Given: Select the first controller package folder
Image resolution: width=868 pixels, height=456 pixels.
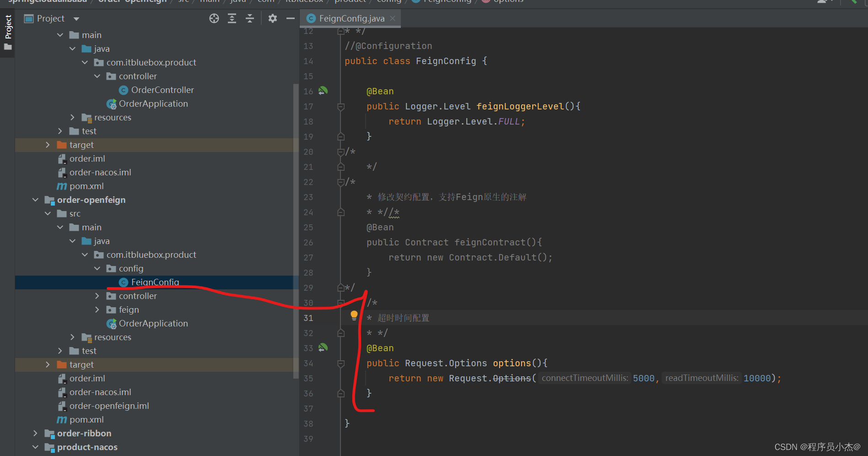Looking at the screenshot, I should (138, 76).
